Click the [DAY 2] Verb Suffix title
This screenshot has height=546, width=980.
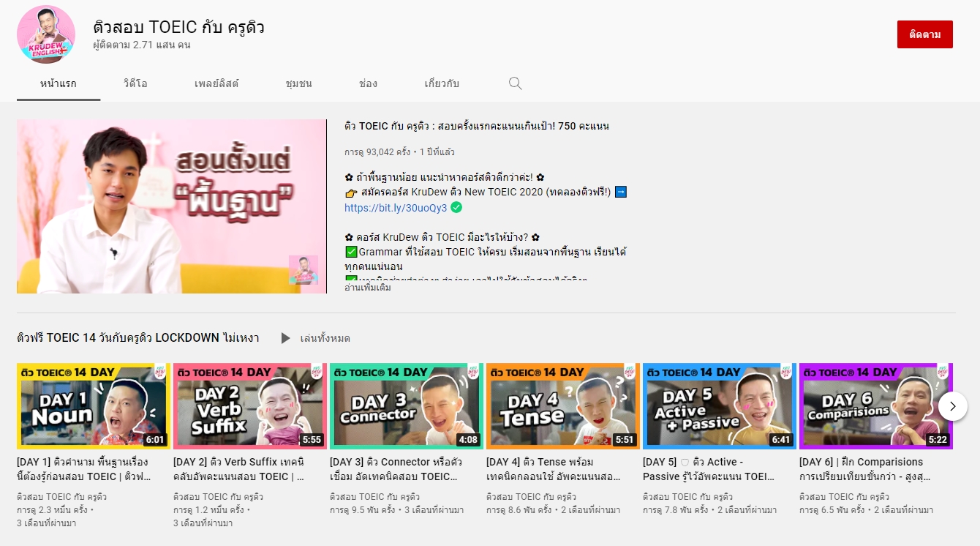(x=239, y=469)
